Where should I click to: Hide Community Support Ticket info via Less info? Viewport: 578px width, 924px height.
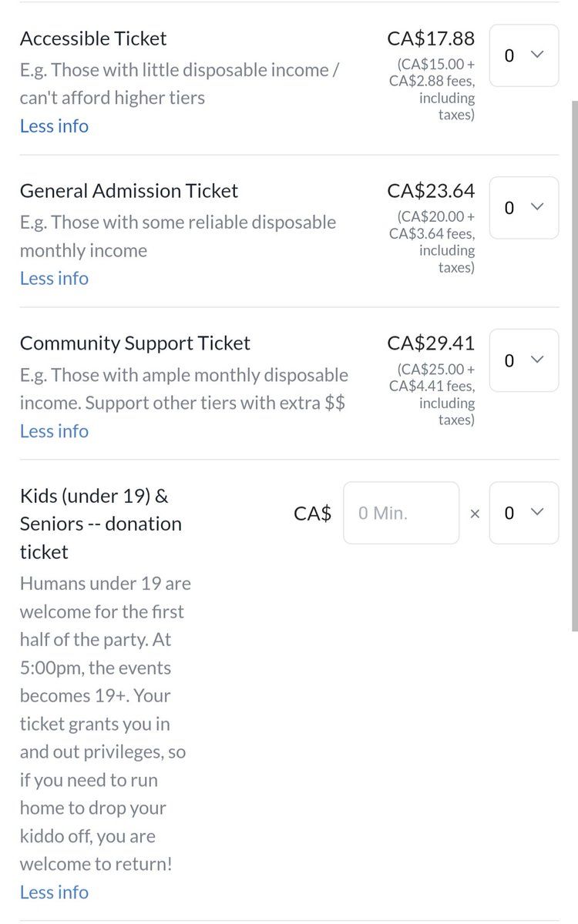[54, 431]
